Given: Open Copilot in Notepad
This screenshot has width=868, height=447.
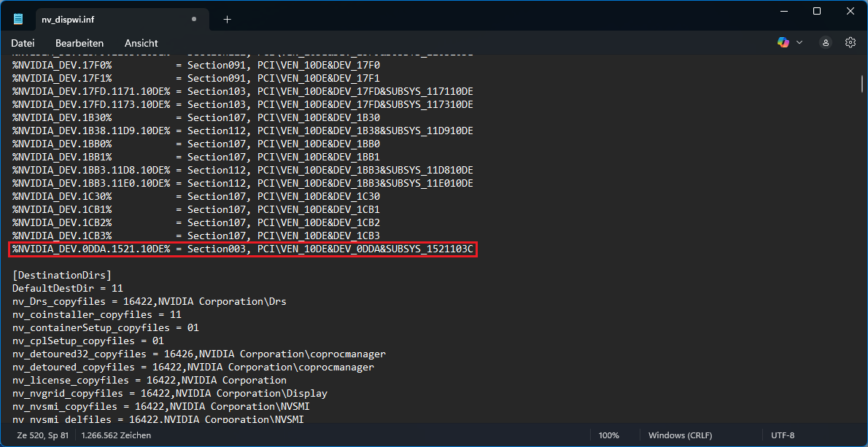Looking at the screenshot, I should point(783,42).
